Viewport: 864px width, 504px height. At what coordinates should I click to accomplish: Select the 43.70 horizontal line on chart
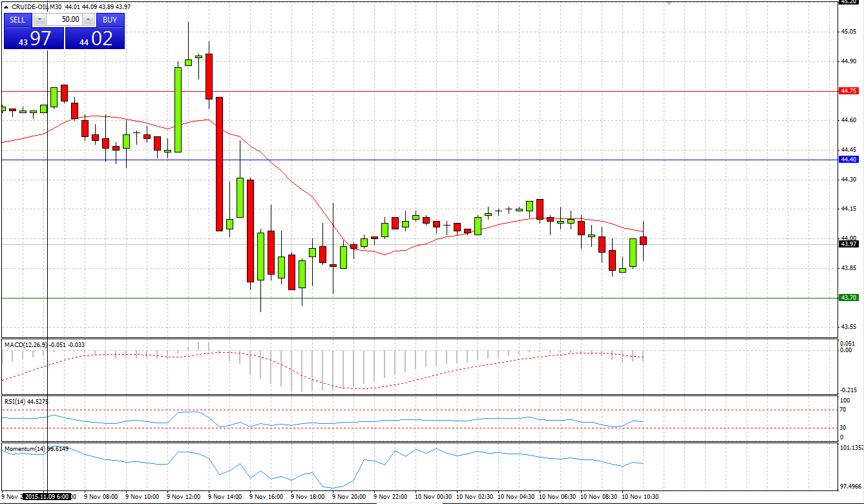coord(419,298)
